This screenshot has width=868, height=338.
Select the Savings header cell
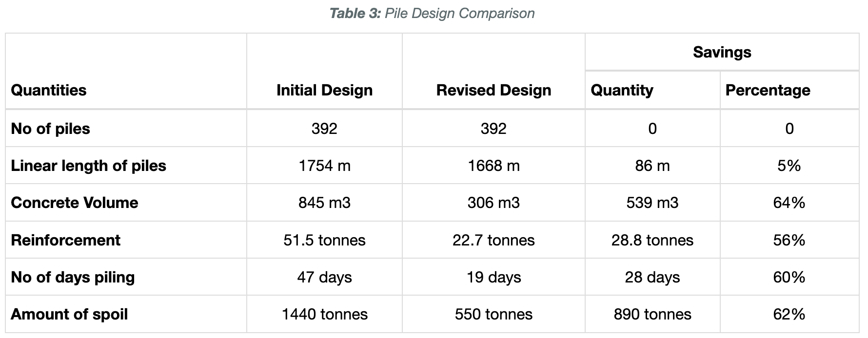[x=722, y=52]
